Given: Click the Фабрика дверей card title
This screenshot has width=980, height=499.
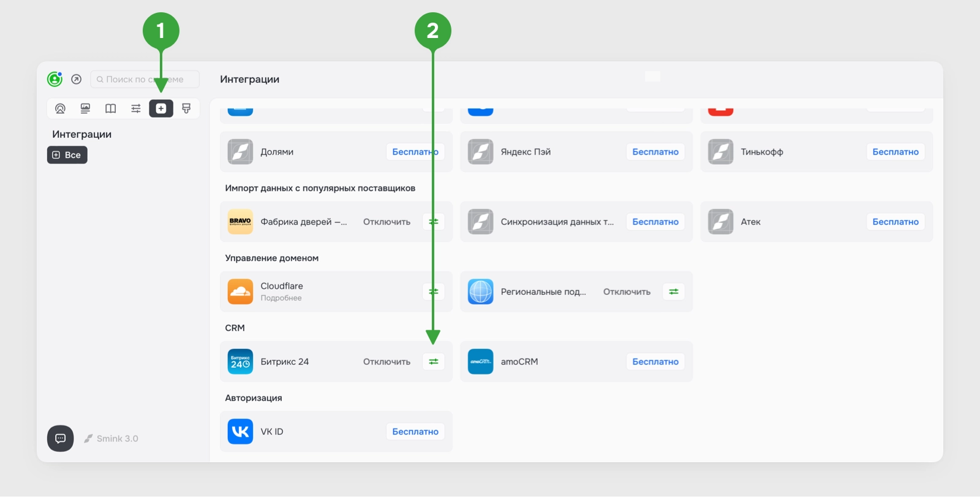Looking at the screenshot, I should click(304, 222).
